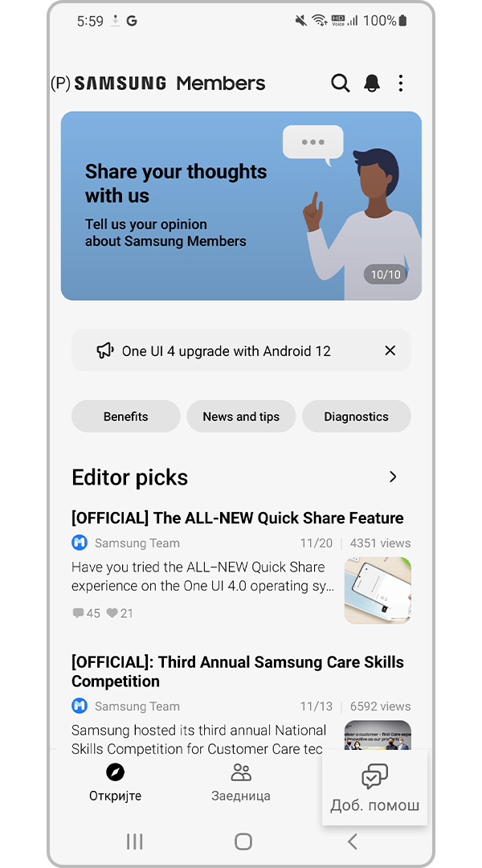Dismiss the One UI 4 upgrade notice
482x868 pixels.
coord(390,350)
